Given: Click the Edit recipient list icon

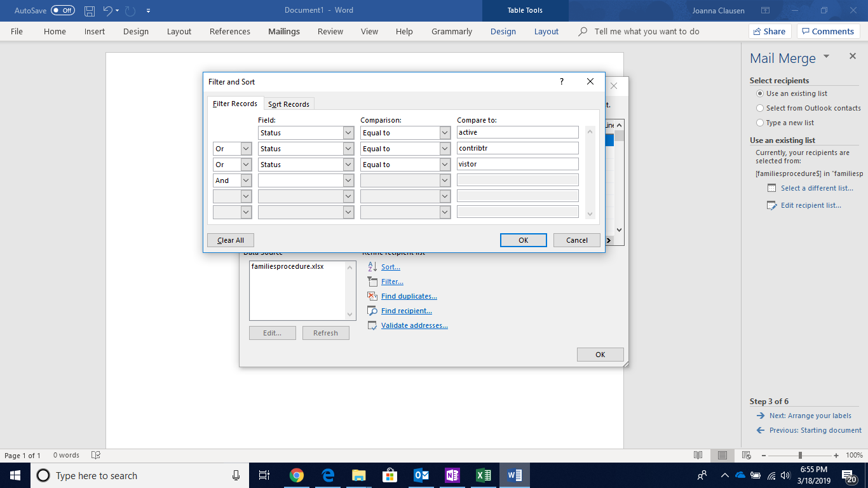Looking at the screenshot, I should point(772,205).
